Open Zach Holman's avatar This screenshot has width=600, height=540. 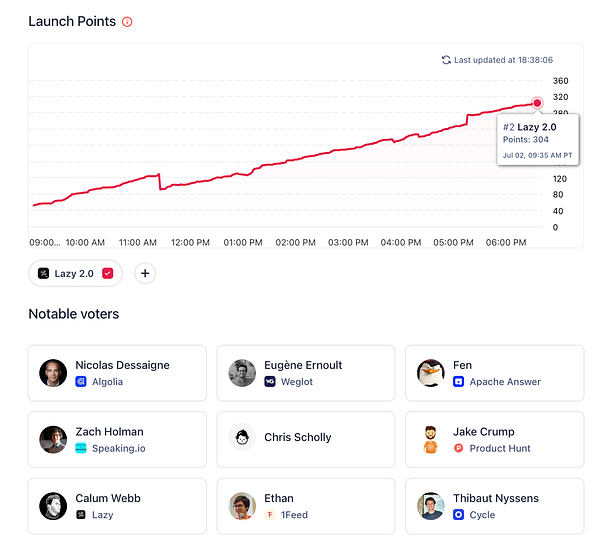point(53,439)
